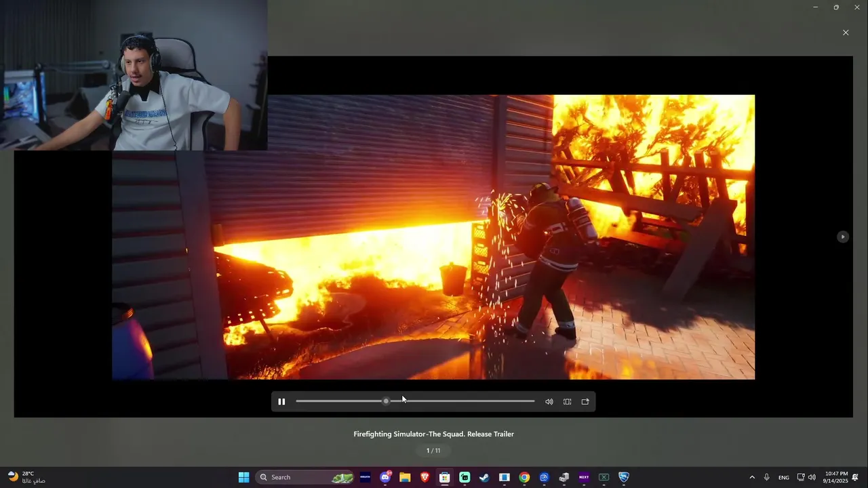The height and width of the screenshot is (488, 868).
Task: Open the blue round app after Chrome
Action: click(544, 477)
